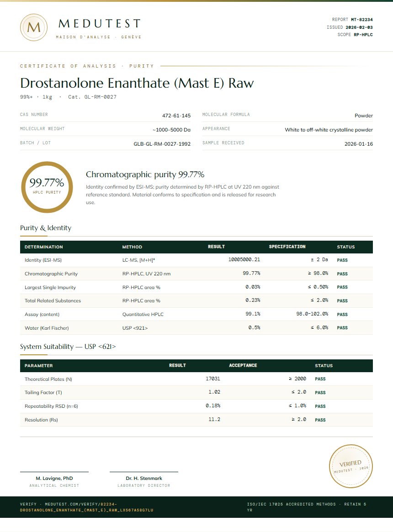Click the SPECIFICATION column header
This screenshot has height=532, width=393.
287,247
